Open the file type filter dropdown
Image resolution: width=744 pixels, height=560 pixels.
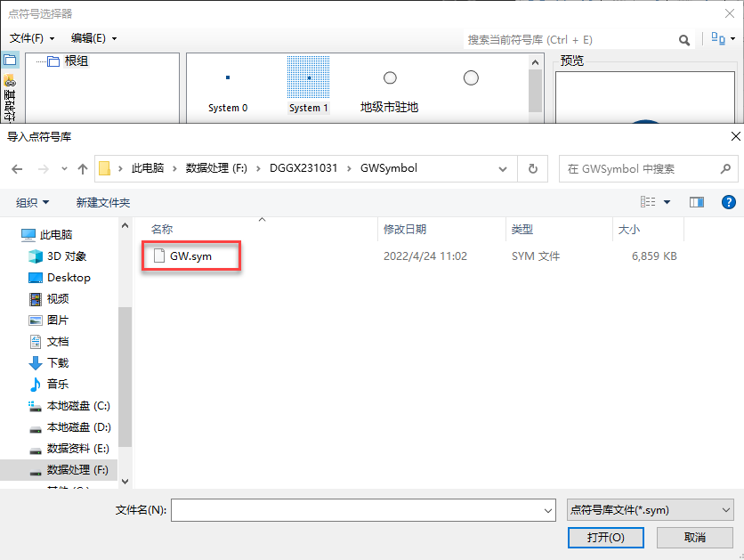[x=650, y=510]
